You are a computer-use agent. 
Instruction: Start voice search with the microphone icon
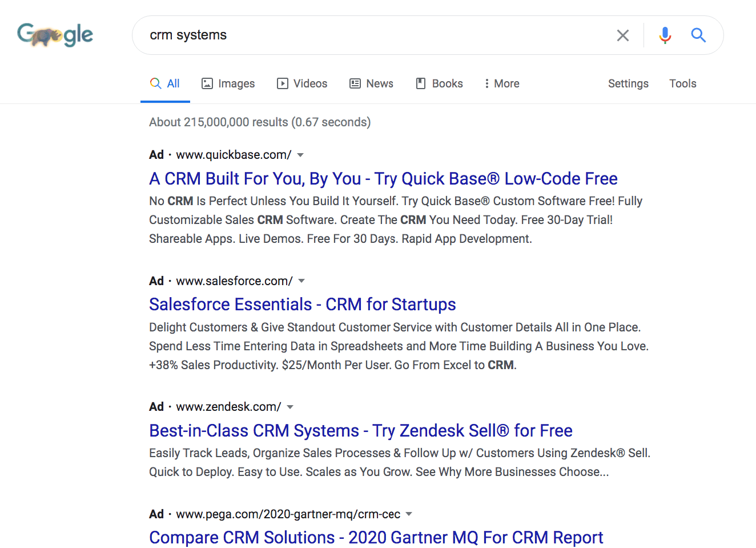[x=665, y=35]
